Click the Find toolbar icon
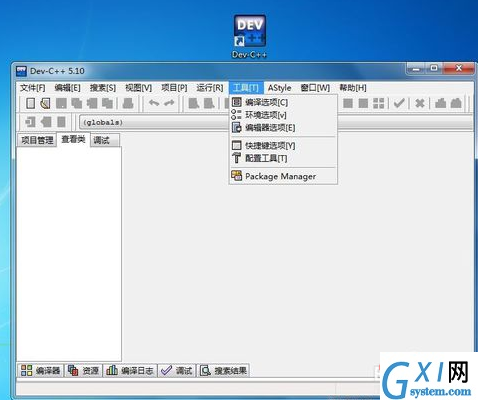The width and height of the screenshot is (478, 400). click(x=194, y=103)
